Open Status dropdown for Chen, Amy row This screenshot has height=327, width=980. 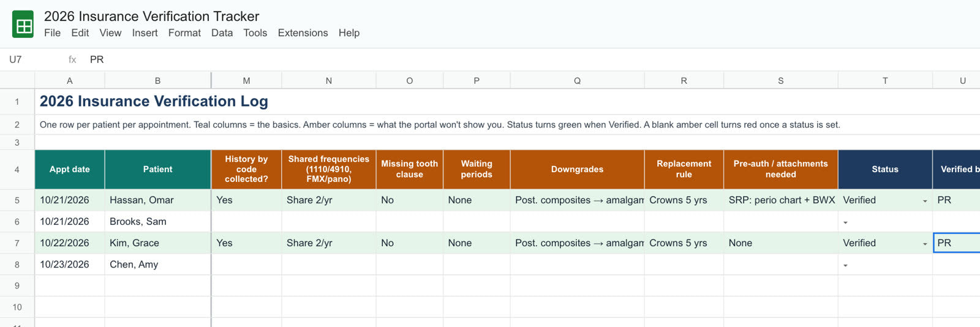coord(845,265)
